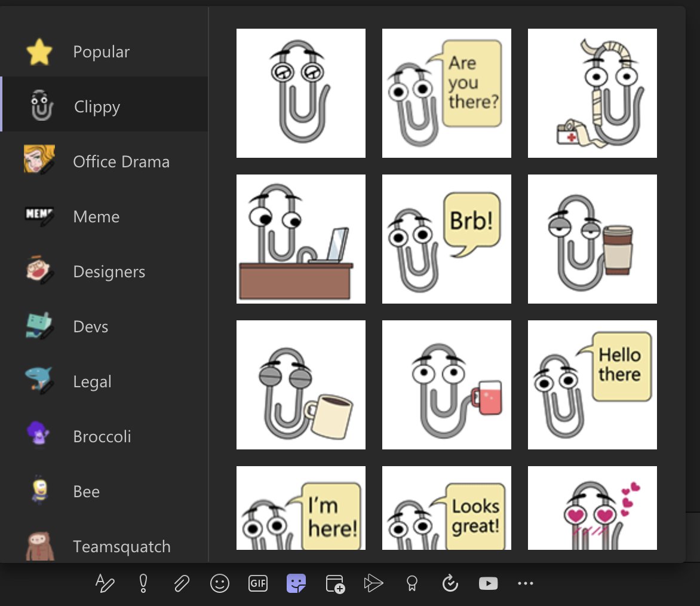The width and height of the screenshot is (700, 606).
Task: Click the MEME text category icon
Action: [x=39, y=216]
